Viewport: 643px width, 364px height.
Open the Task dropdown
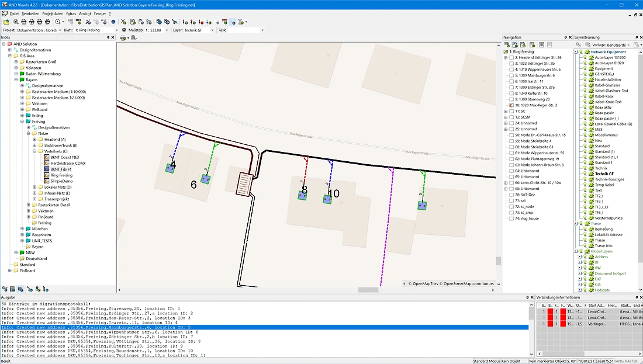[262, 30]
